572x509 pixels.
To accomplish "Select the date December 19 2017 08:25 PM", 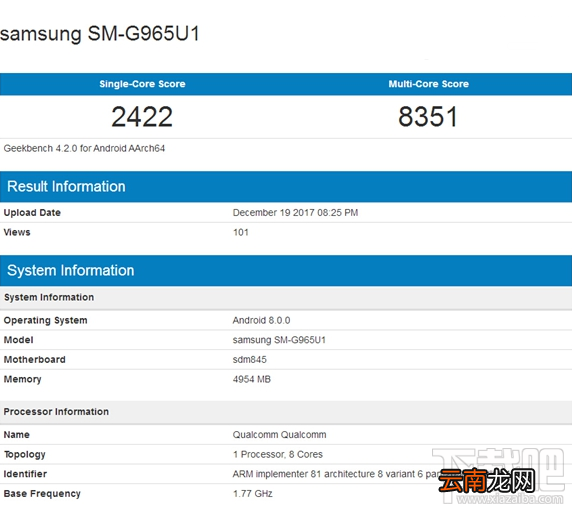I will (x=295, y=213).
